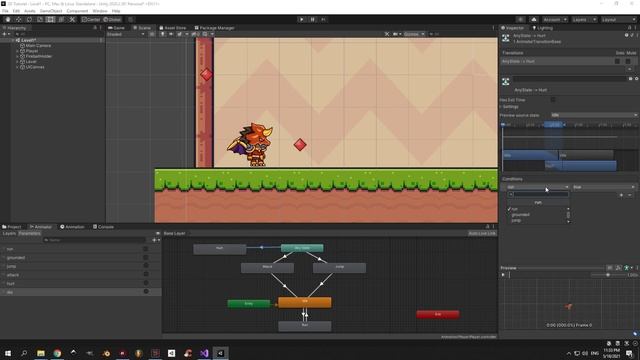
Task: Switch to the Animation tab
Action: [x=72, y=227]
